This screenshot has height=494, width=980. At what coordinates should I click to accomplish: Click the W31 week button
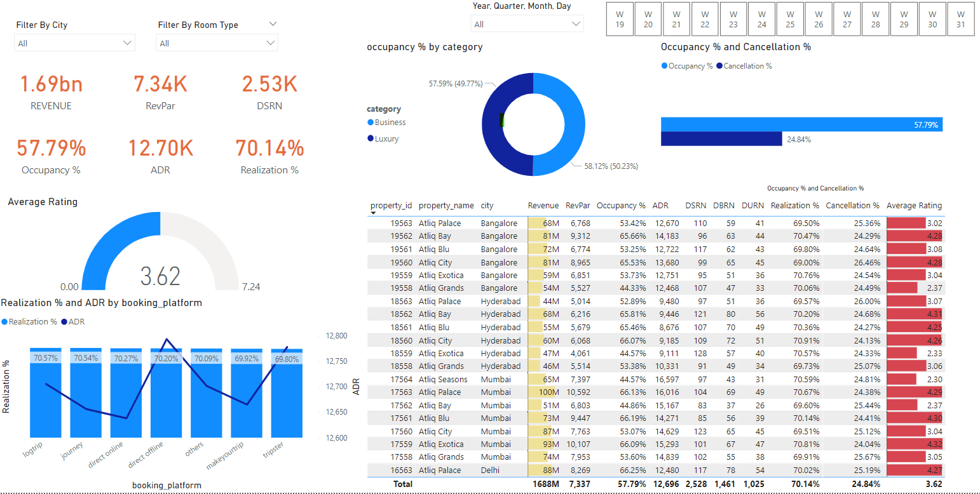point(961,19)
